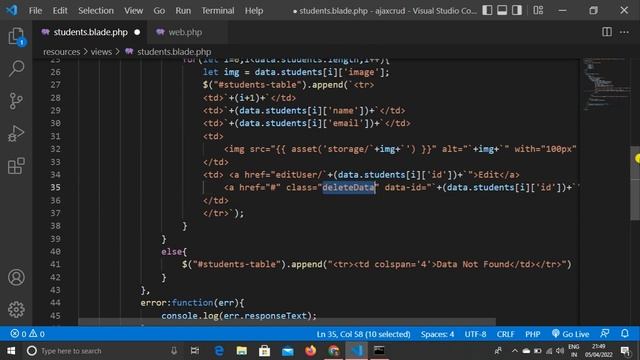Screen dimensions: 640x360
Task: Open Chrome from taskbar
Action: coord(333,351)
